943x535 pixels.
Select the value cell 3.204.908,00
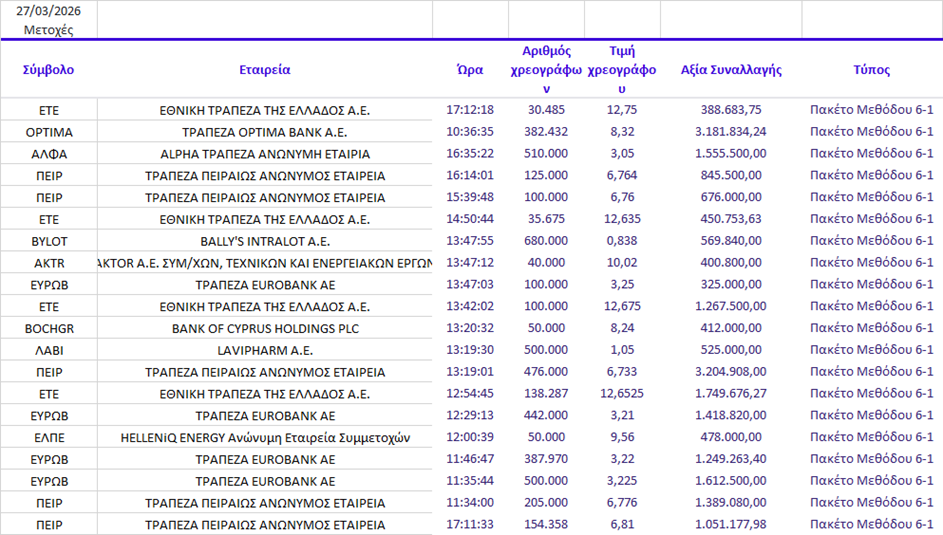(x=731, y=371)
